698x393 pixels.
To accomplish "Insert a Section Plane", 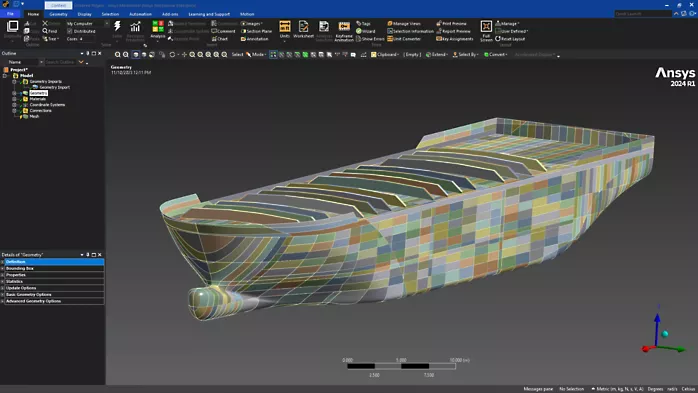I will click(x=256, y=31).
